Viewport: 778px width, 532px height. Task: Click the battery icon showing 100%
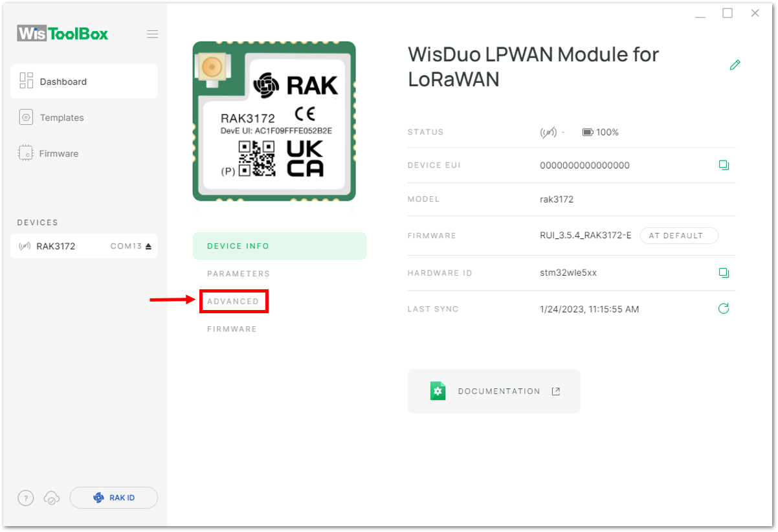[588, 132]
